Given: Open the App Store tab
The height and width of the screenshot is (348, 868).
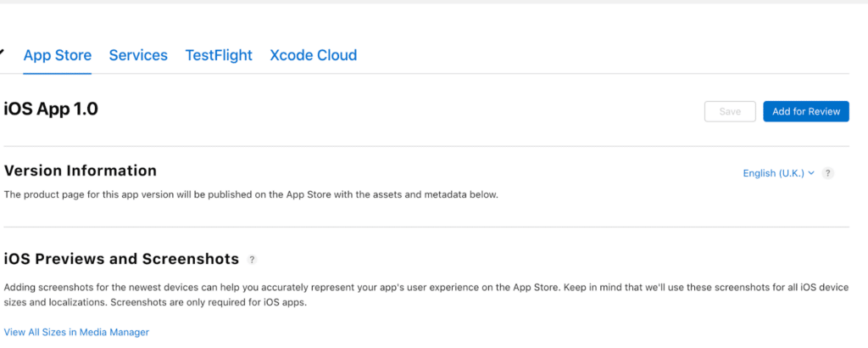Looking at the screenshot, I should [58, 55].
